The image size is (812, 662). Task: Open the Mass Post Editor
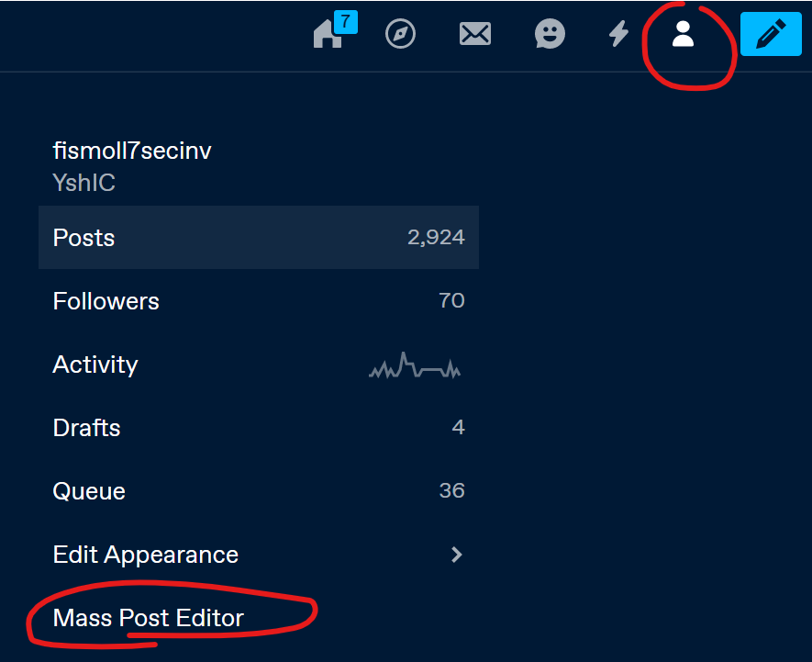click(x=148, y=618)
